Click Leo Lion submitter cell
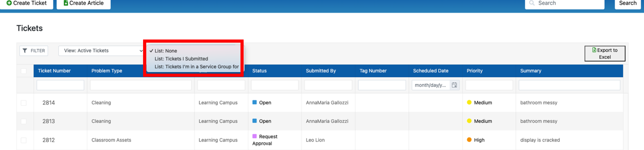The height and width of the screenshot is (150, 644). pyautogui.click(x=315, y=140)
